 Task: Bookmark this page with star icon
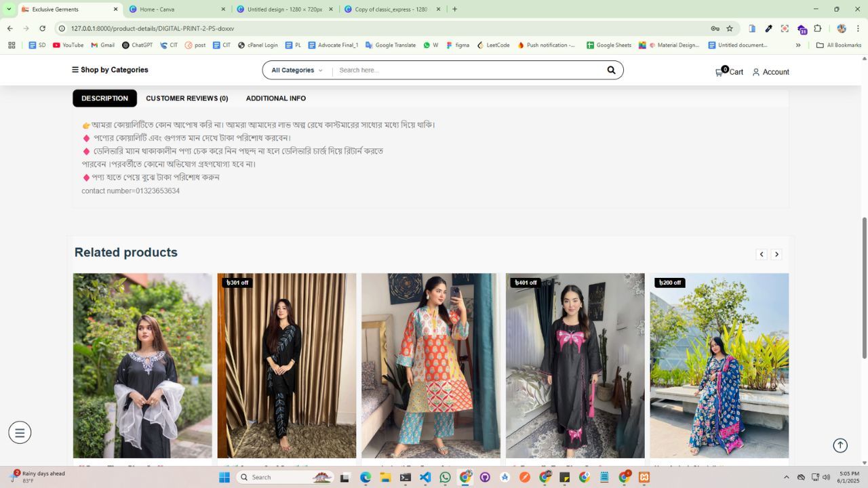click(730, 28)
